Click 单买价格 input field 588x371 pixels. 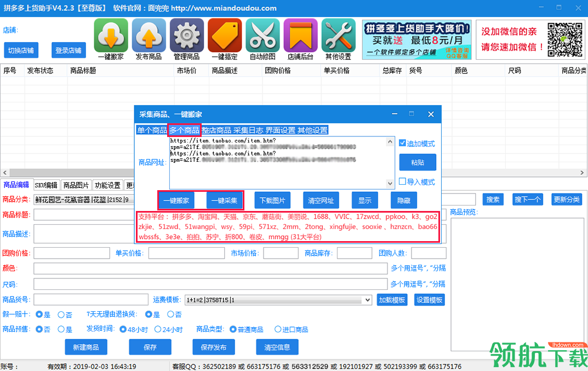[x=186, y=253]
